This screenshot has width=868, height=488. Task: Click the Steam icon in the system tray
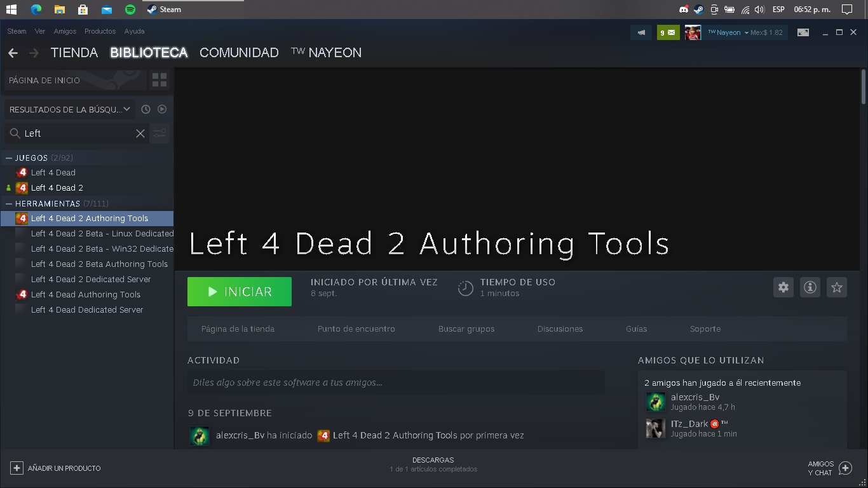coord(698,10)
